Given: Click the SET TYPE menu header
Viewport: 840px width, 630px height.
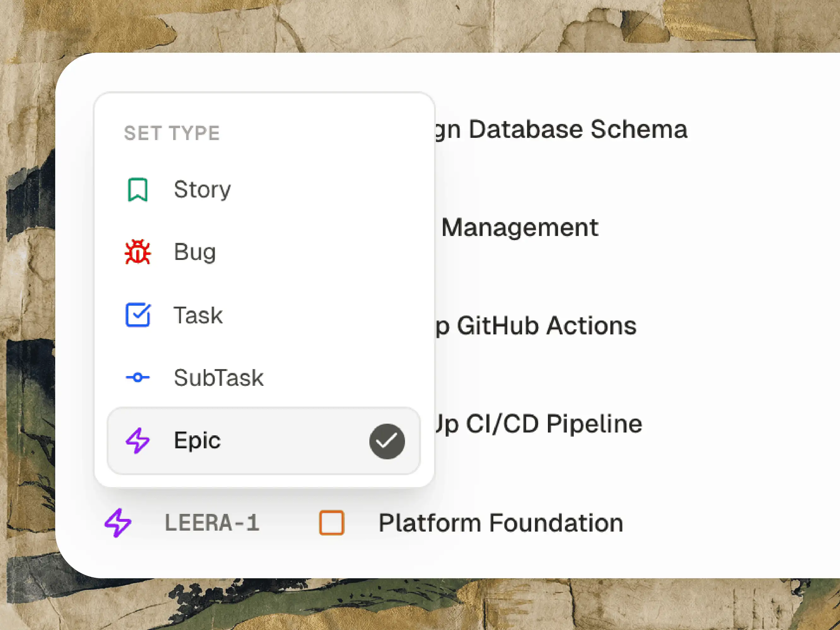Looking at the screenshot, I should (x=172, y=133).
